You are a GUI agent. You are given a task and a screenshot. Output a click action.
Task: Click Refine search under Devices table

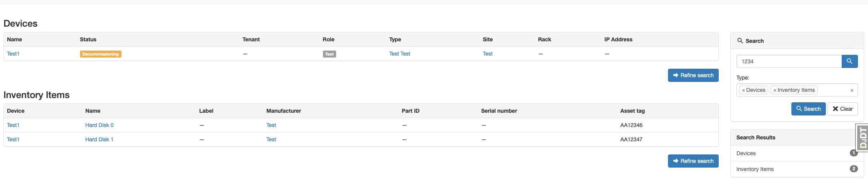coord(693,75)
